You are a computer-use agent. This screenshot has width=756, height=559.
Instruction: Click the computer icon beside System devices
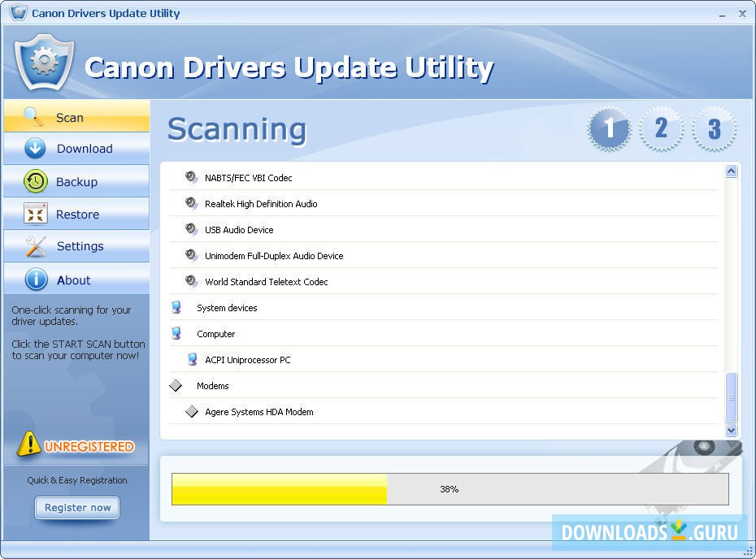pos(176,307)
